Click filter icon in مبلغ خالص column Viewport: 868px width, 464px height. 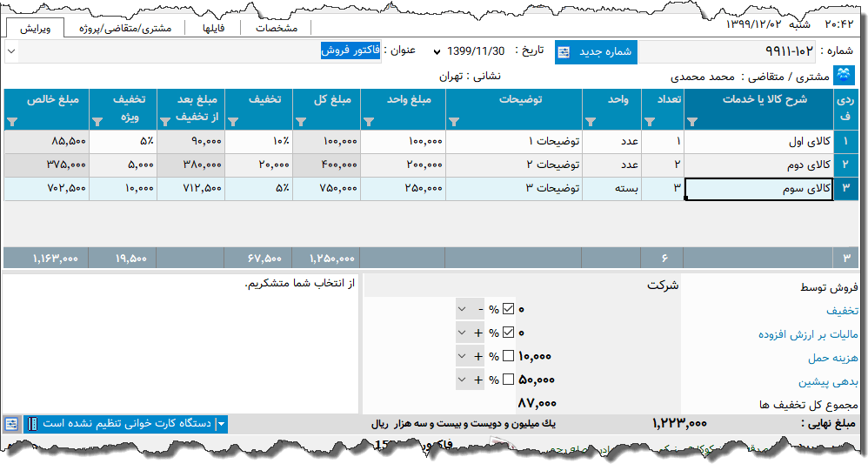tap(12, 122)
